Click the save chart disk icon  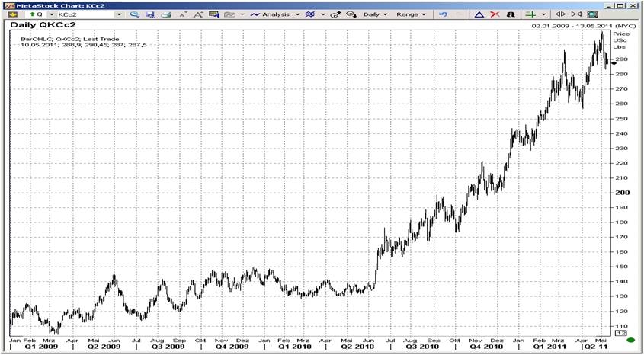coord(151,14)
